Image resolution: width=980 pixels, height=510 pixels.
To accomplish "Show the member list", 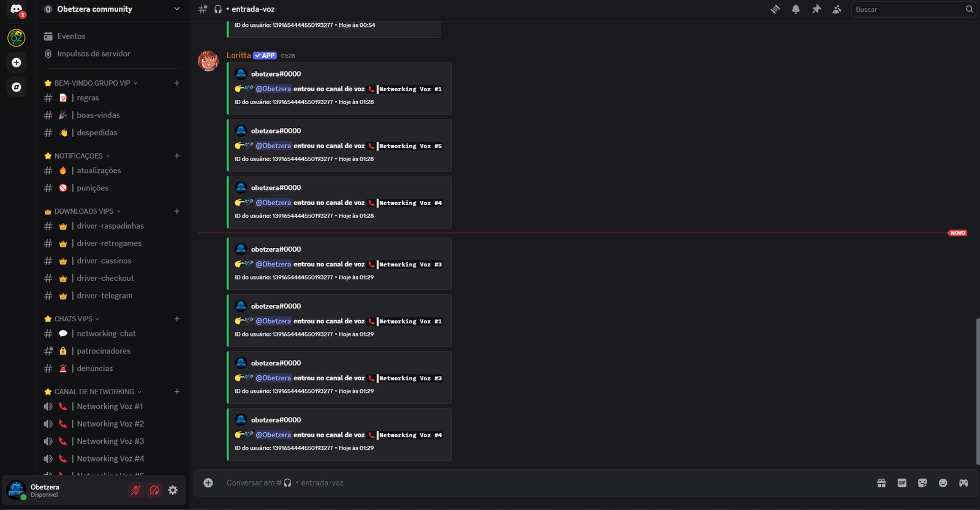I will pyautogui.click(x=837, y=9).
